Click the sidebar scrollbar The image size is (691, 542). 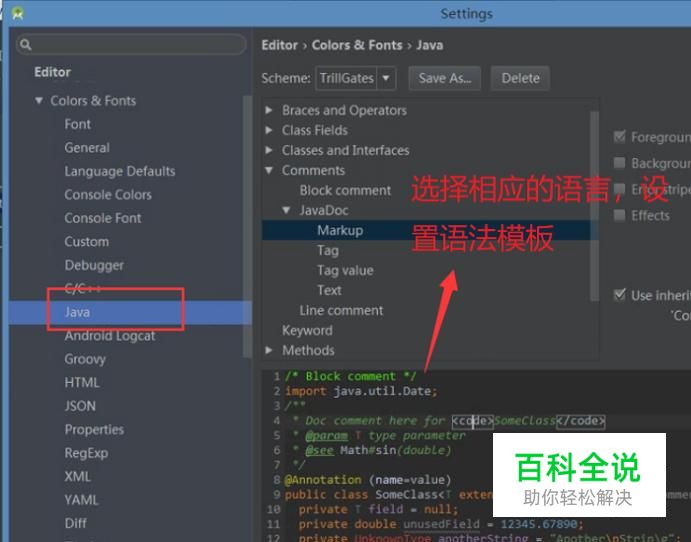[x=247, y=227]
